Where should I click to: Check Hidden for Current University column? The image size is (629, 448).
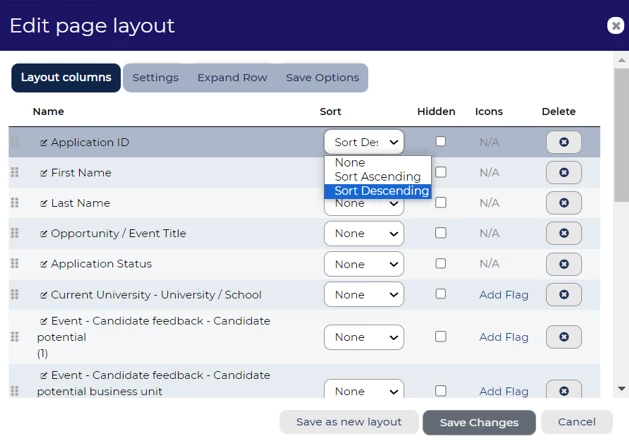pos(440,294)
